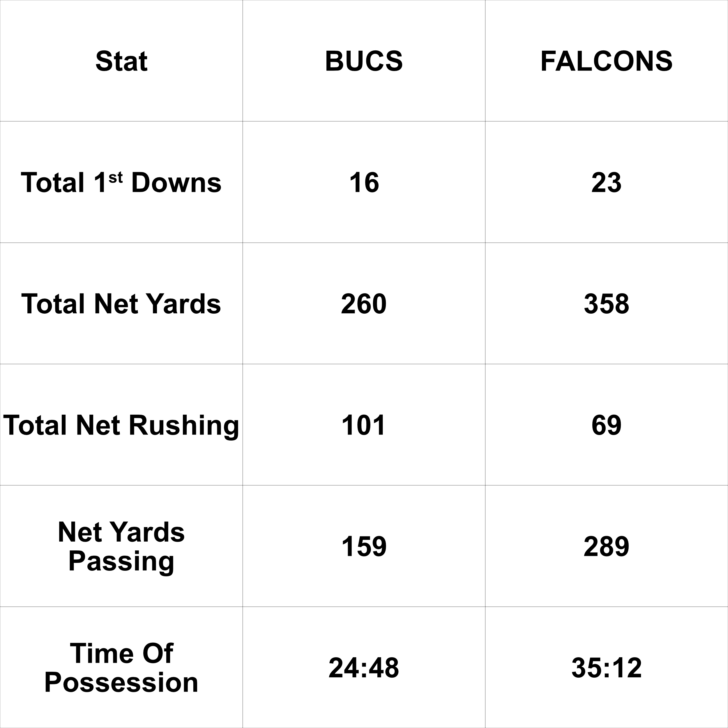
Task: Select FALCONS first downs value 23
Action: point(606,182)
